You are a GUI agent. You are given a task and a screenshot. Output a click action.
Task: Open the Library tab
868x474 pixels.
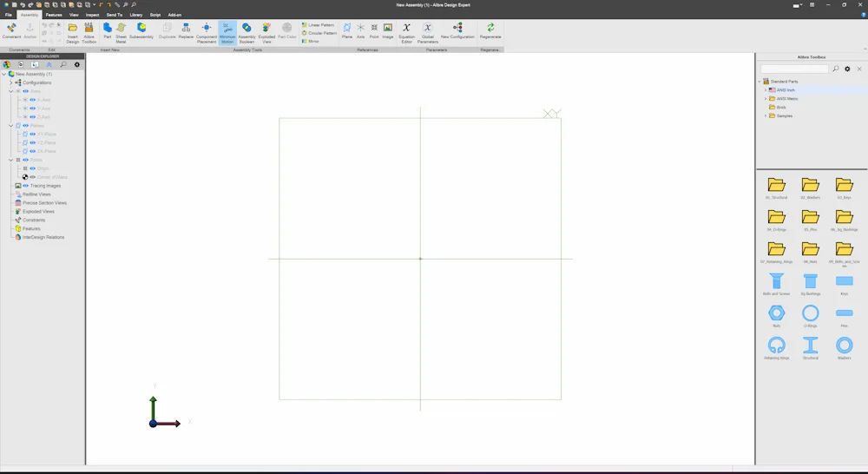click(136, 15)
